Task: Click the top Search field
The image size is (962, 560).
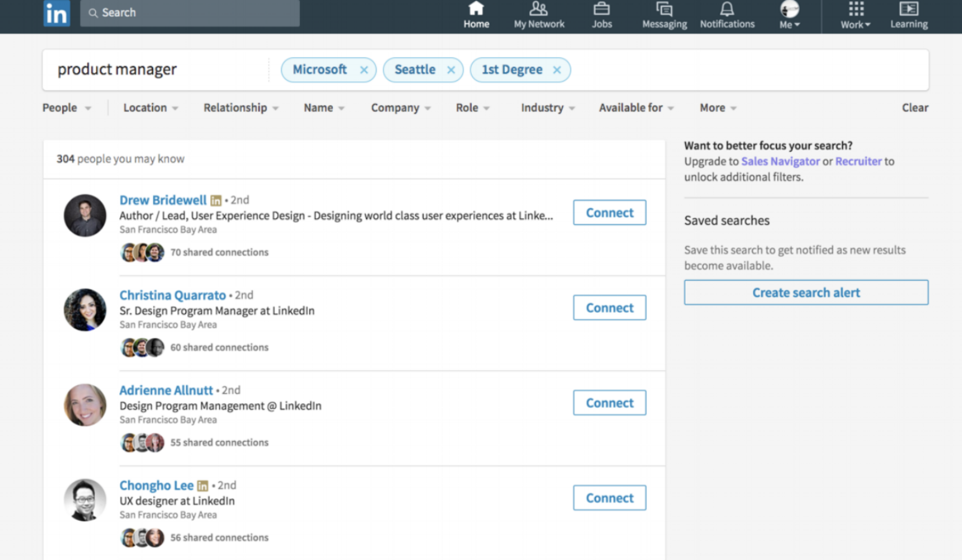Action: (190, 12)
